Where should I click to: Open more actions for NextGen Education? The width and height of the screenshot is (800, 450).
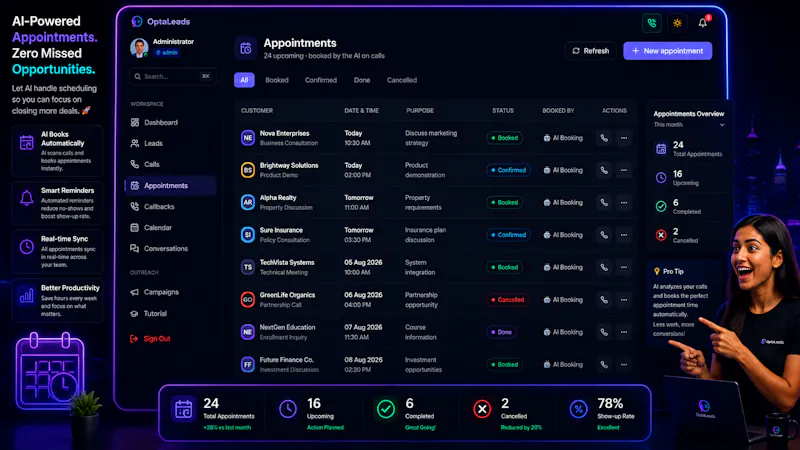point(623,332)
